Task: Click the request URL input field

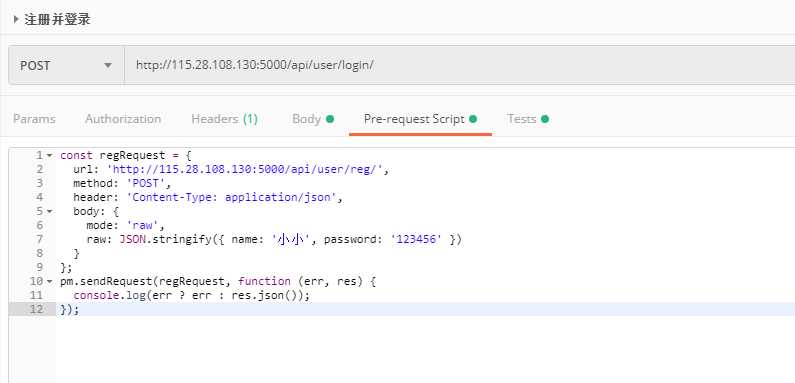Action: (459, 65)
